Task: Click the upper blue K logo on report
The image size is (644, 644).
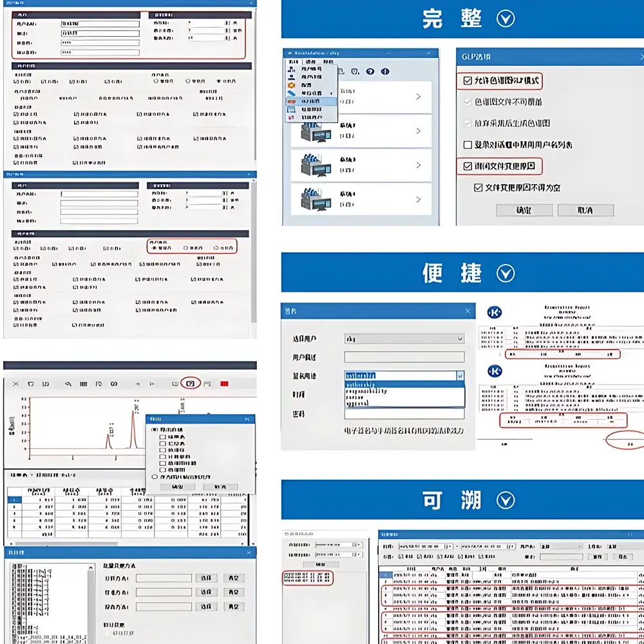Action: tap(495, 313)
